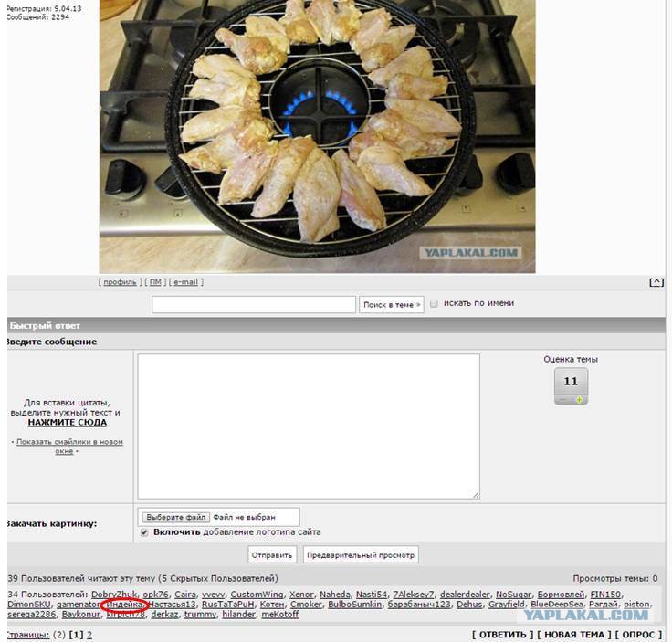Open user CustomWing link
Viewport: 672px width, 642px height.
pyautogui.click(x=257, y=595)
